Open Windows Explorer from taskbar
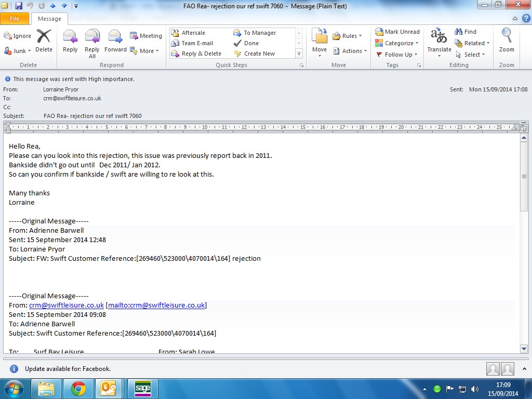The height and width of the screenshot is (399, 532). 46,389
